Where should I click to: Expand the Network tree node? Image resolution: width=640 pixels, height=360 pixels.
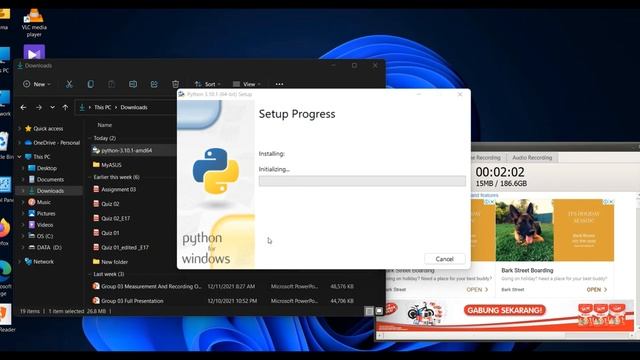(x=19, y=262)
